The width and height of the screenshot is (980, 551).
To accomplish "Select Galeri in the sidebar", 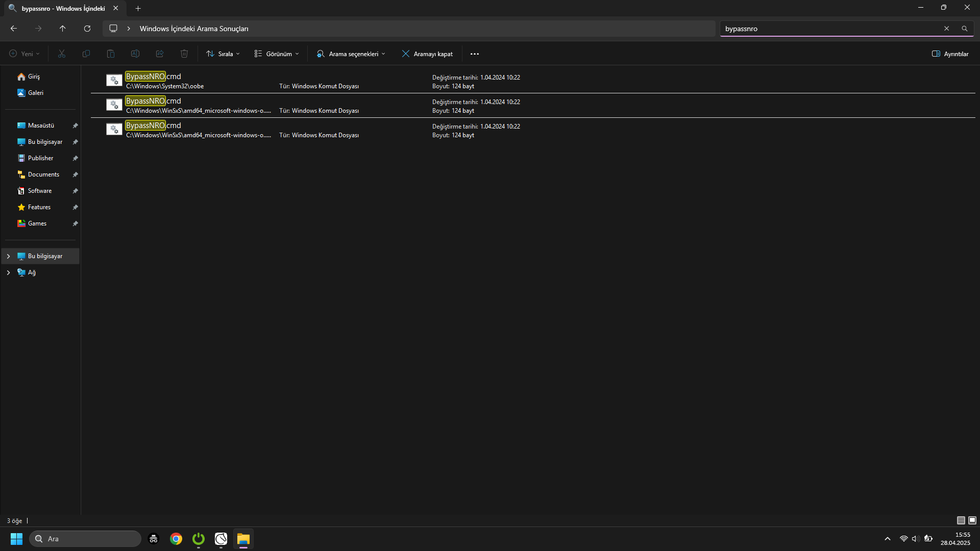I will click(x=35, y=93).
